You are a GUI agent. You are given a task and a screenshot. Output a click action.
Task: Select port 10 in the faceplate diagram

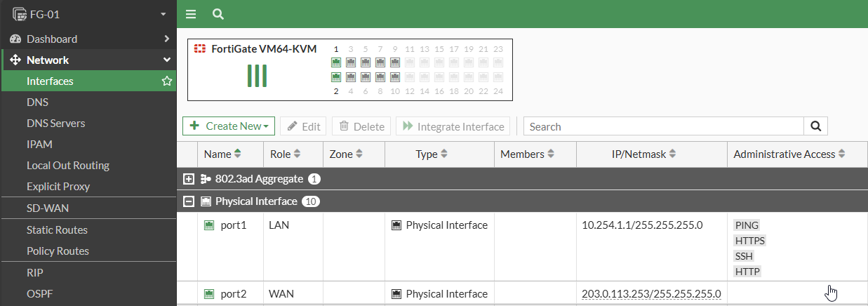tap(395, 76)
